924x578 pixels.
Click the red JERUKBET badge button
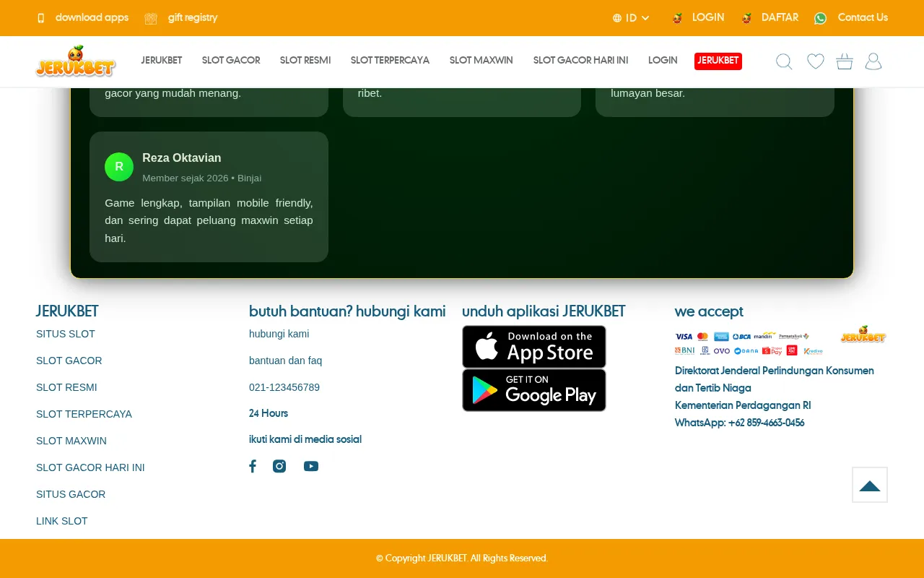point(718,61)
